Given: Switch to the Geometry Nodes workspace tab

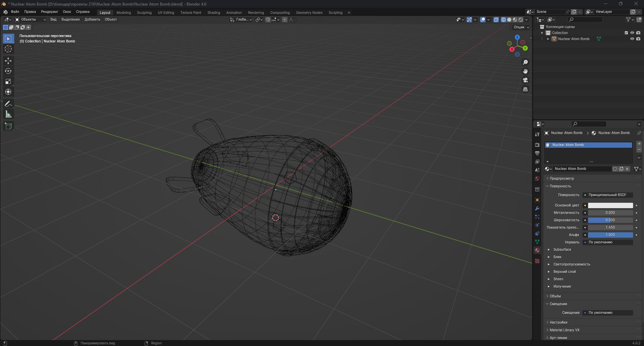Looking at the screenshot, I should [x=309, y=13].
